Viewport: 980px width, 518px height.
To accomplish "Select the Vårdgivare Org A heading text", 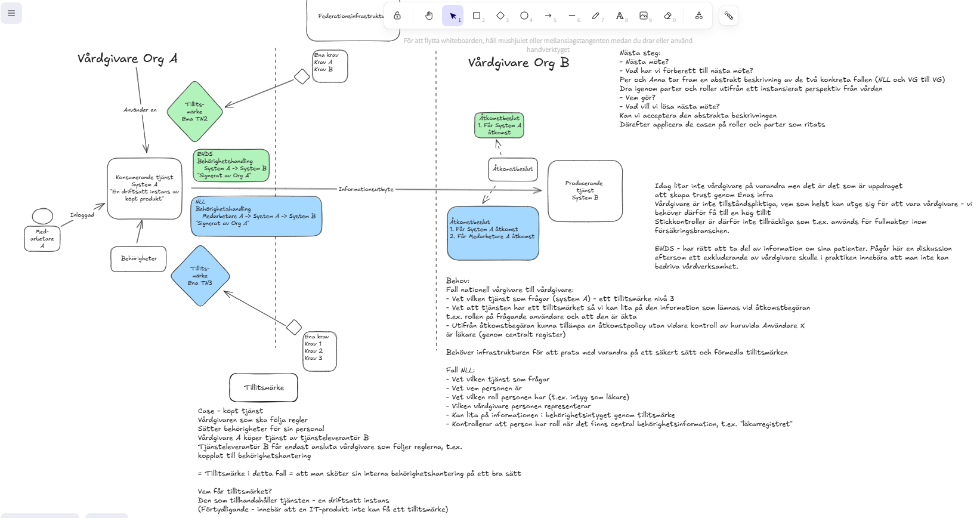I will point(127,58).
